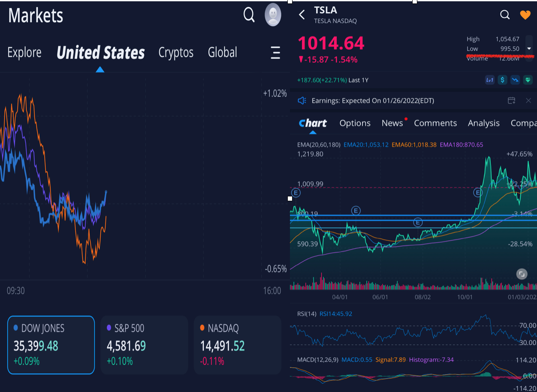Screen dimensions: 537x392
Task: Click the +1.02% axis label
Action: [275, 93]
